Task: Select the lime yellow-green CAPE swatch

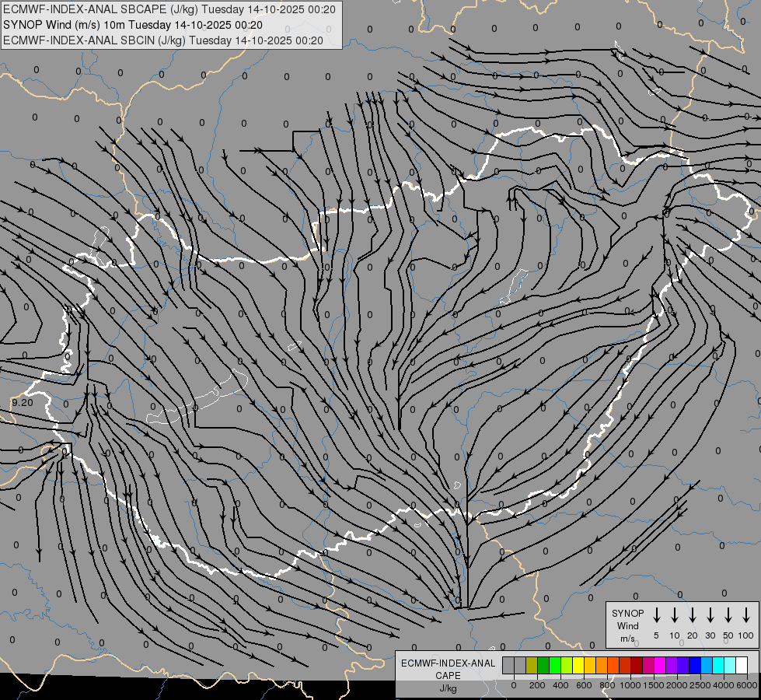Action: pyautogui.click(x=567, y=665)
